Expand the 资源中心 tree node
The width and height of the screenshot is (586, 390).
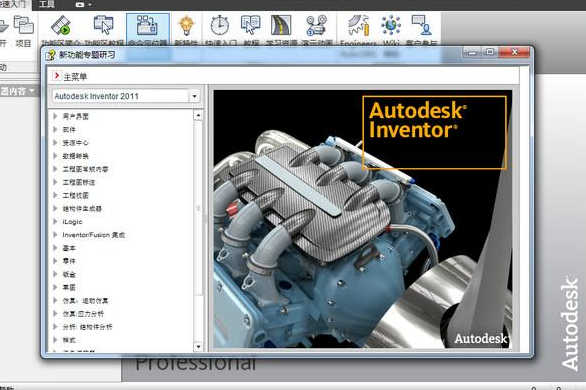tap(55, 142)
